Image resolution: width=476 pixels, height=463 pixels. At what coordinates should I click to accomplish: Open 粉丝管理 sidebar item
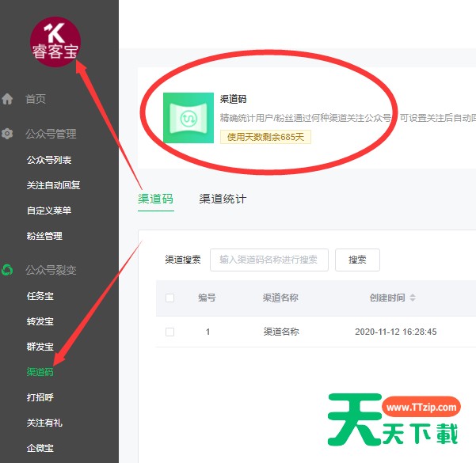[x=44, y=236]
